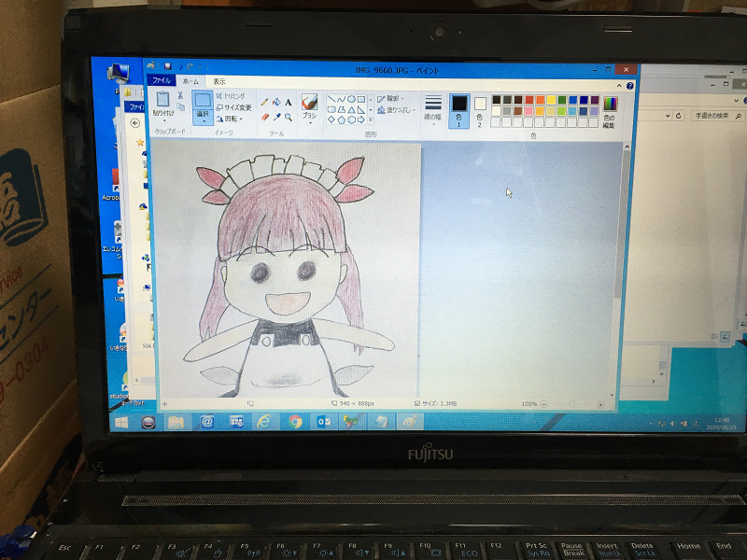Open the Rotate (回転) dropdown
747x560 pixels.
click(x=232, y=119)
